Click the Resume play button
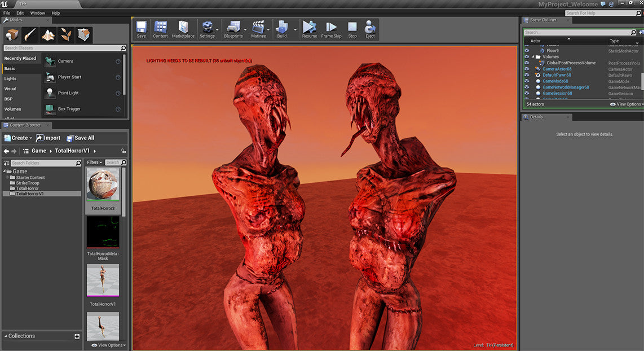644x351 pixels. click(309, 29)
